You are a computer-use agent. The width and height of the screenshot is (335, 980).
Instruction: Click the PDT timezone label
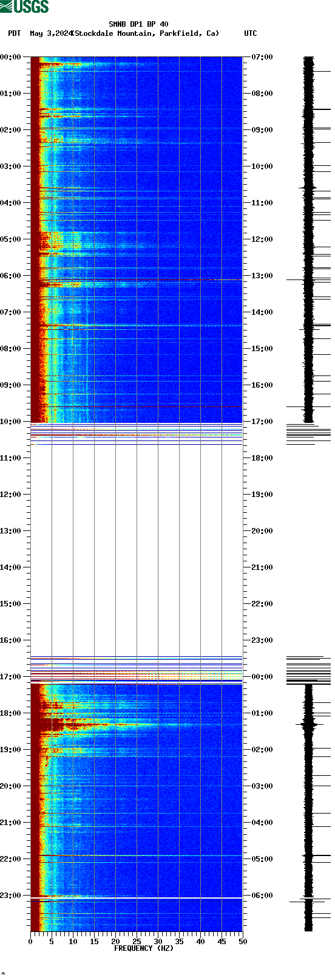15,33
